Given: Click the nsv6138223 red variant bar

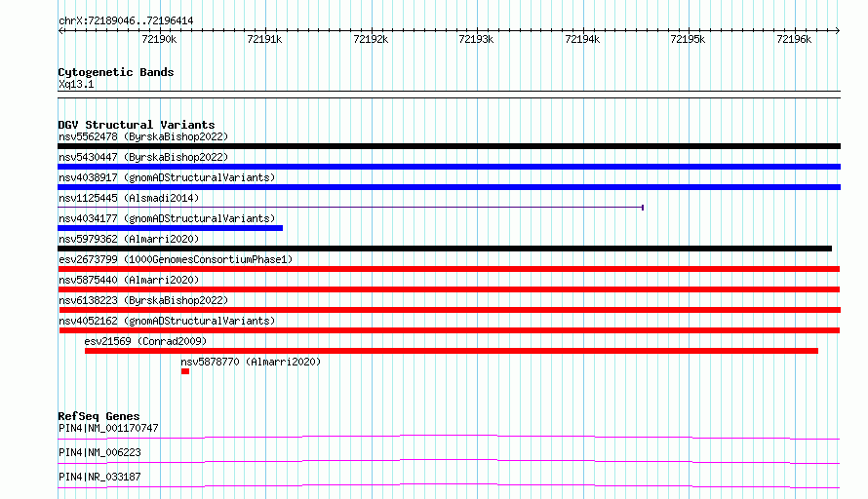Looking at the screenshot, I should 449,310.
